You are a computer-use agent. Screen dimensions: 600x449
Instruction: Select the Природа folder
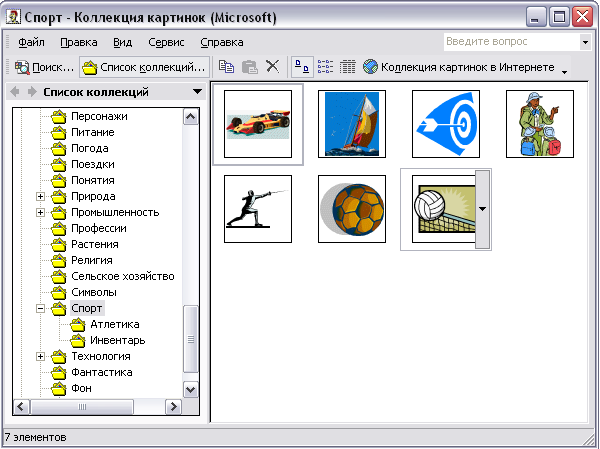click(93, 196)
